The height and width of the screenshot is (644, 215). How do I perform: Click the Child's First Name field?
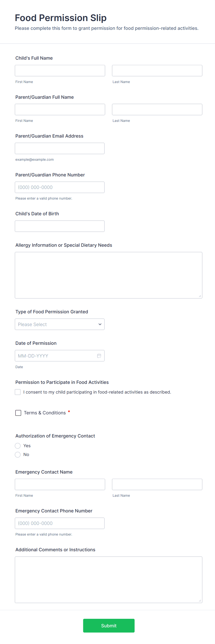[60, 71]
